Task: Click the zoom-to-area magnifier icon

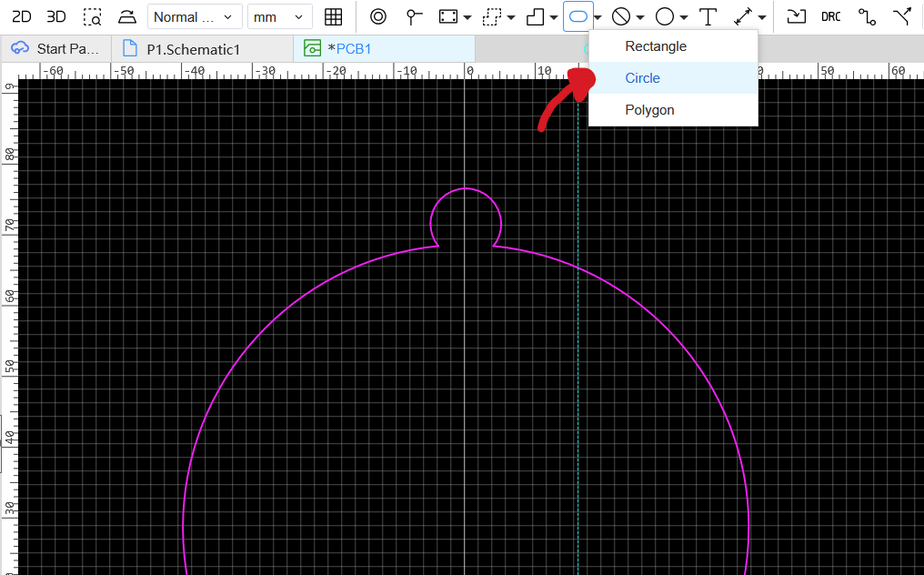Action: 92,16
